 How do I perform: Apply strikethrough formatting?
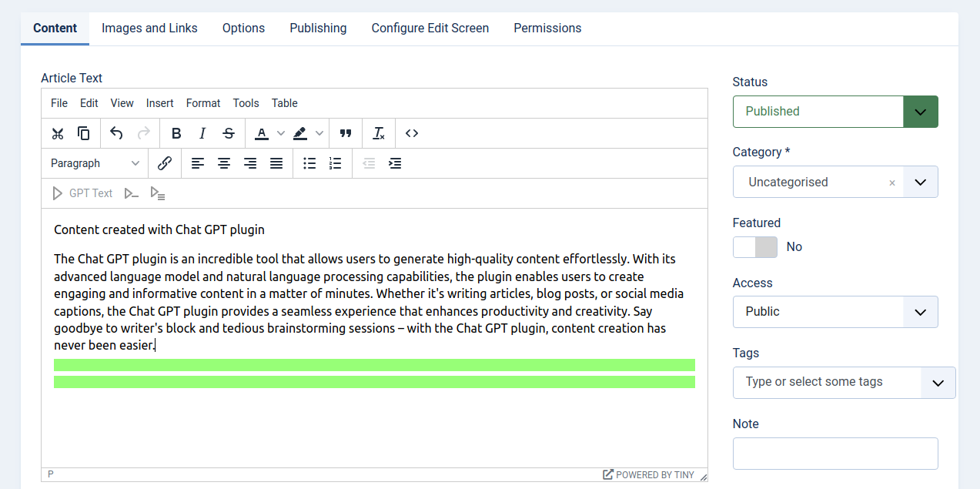point(229,133)
